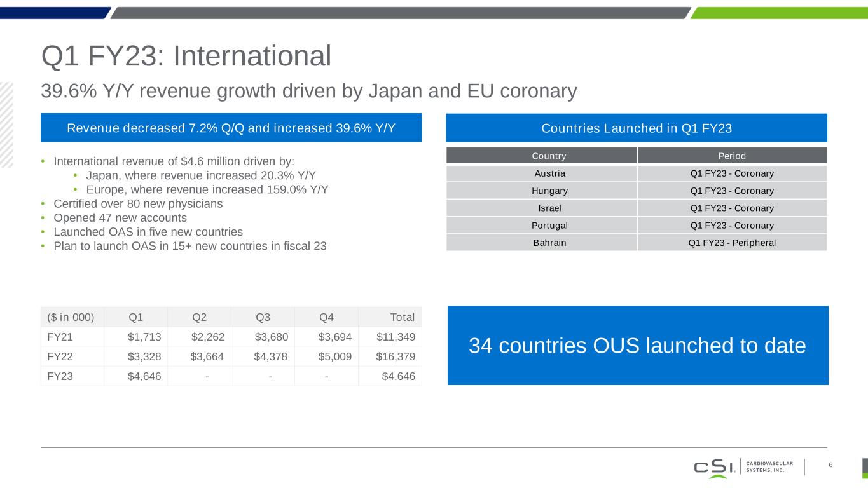
Task: Click the CSI company logo
Action: [x=714, y=468]
